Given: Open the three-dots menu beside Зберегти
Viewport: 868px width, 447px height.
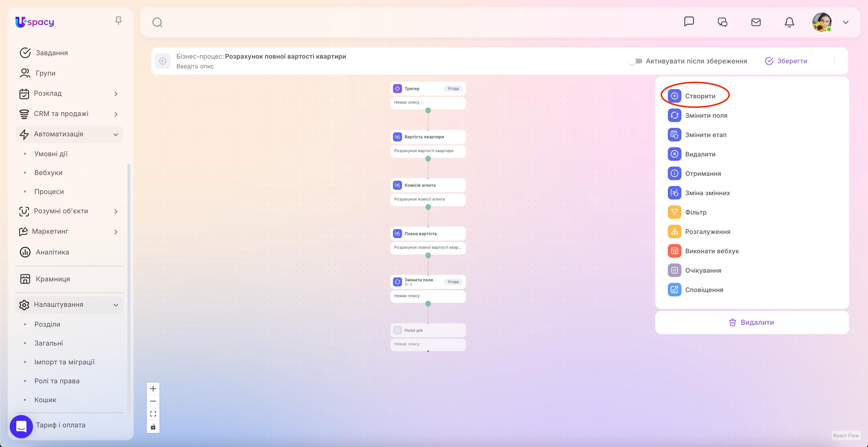Looking at the screenshot, I should point(834,61).
